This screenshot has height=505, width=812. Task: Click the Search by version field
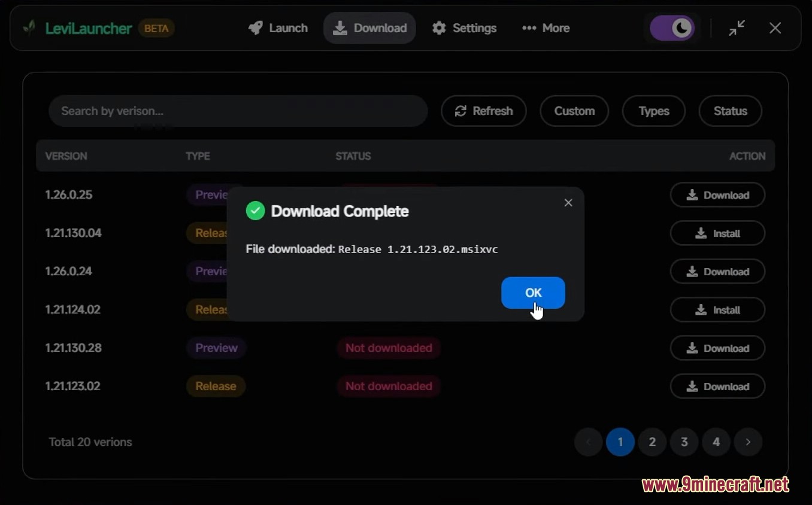[x=238, y=111]
